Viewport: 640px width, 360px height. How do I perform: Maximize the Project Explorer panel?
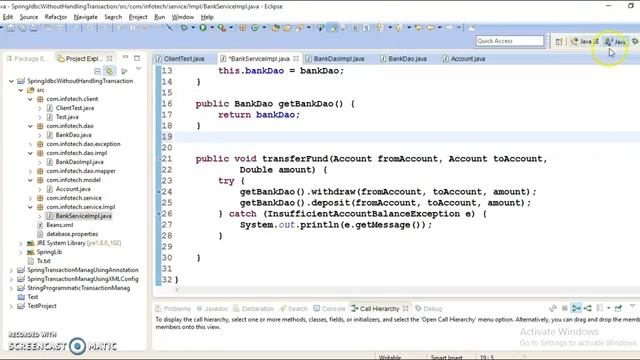137,58
